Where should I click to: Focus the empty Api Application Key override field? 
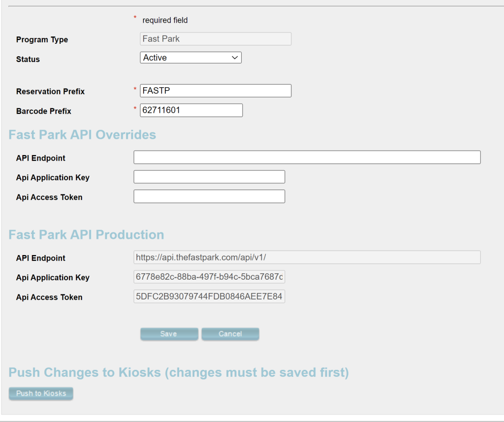pyautogui.click(x=209, y=177)
